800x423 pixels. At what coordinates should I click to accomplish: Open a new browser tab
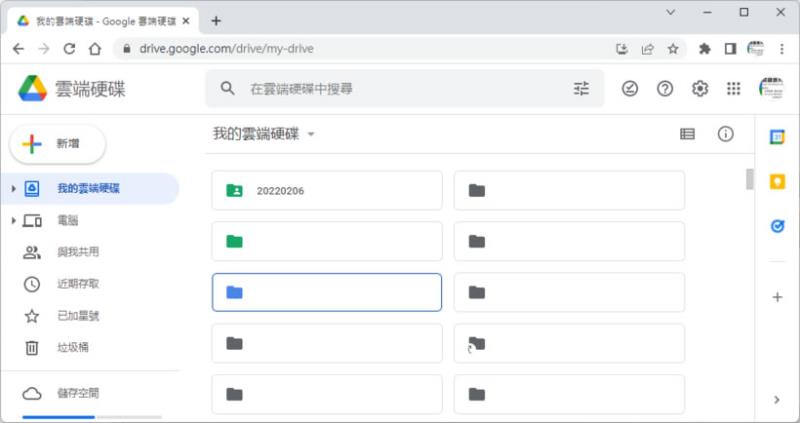(216, 21)
